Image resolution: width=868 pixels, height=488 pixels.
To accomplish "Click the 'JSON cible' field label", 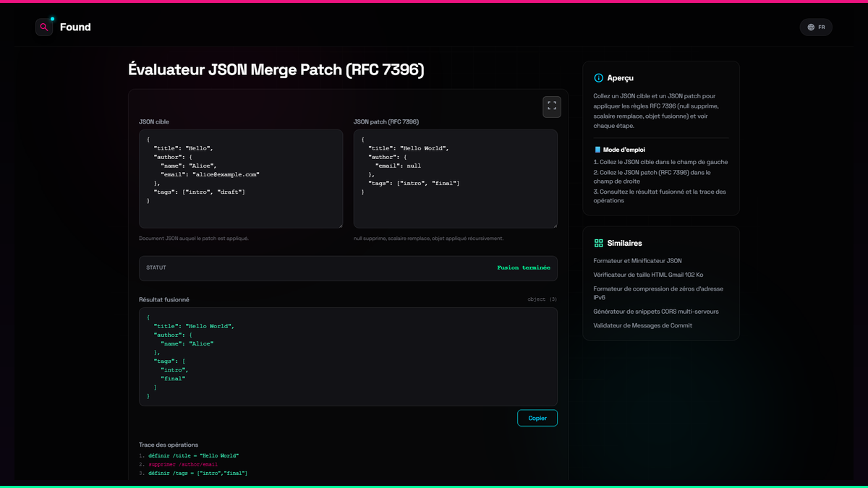I will click(x=154, y=122).
